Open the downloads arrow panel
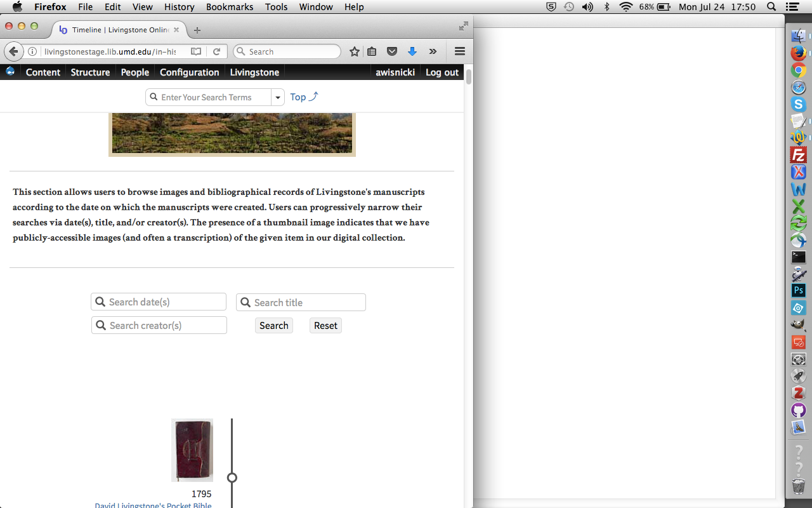The width and height of the screenshot is (812, 508). tap(412, 51)
